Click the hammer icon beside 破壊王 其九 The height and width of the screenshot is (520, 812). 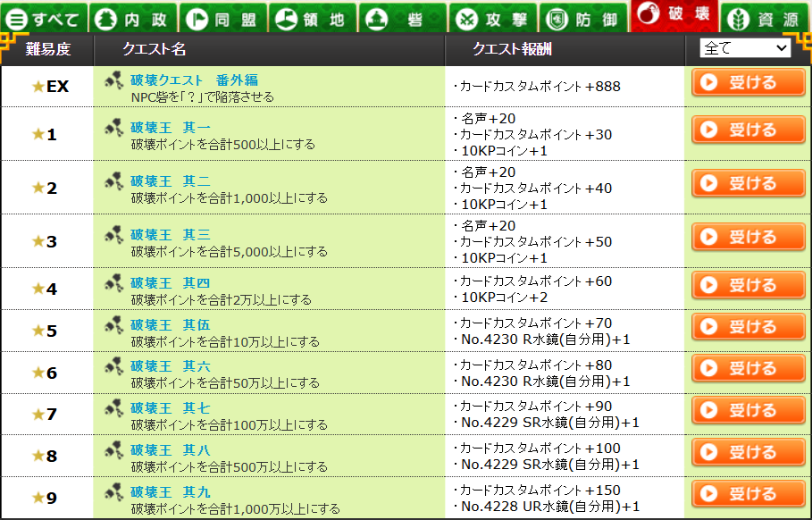114,492
